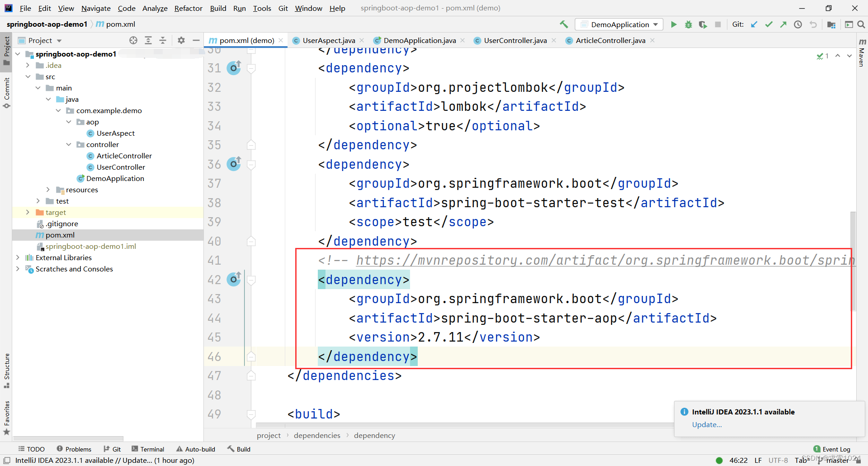
Task: Run with coverage shield icon
Action: [703, 24]
